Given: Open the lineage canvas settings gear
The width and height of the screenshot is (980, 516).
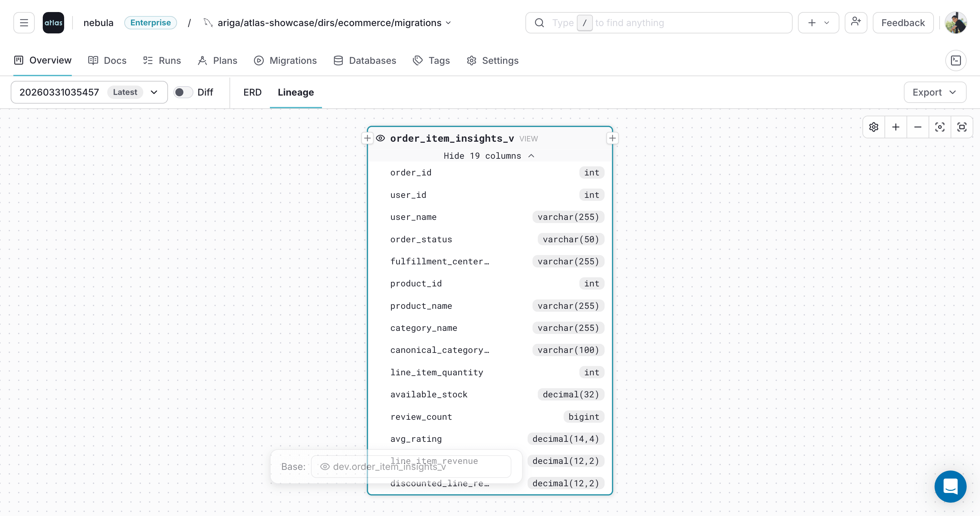Looking at the screenshot, I should [x=873, y=127].
